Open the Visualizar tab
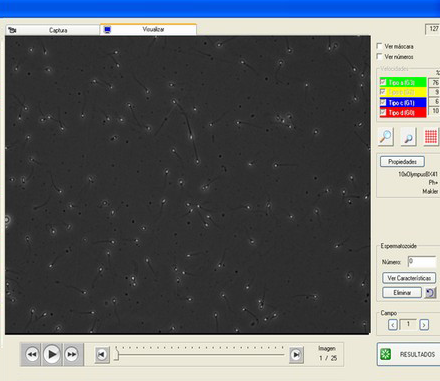 point(148,29)
